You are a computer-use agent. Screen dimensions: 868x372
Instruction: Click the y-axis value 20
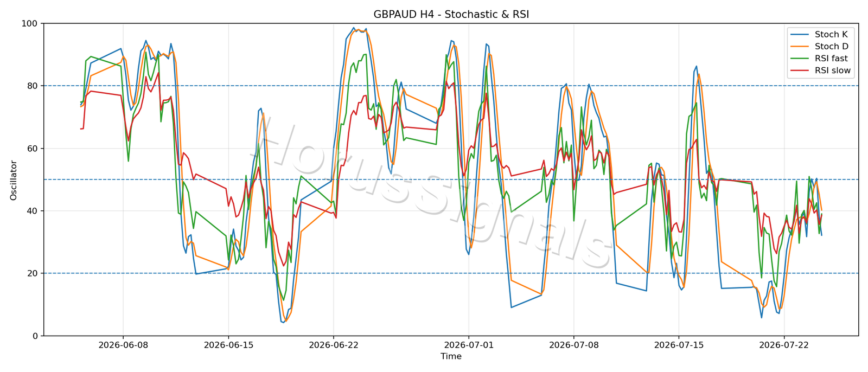33,273
